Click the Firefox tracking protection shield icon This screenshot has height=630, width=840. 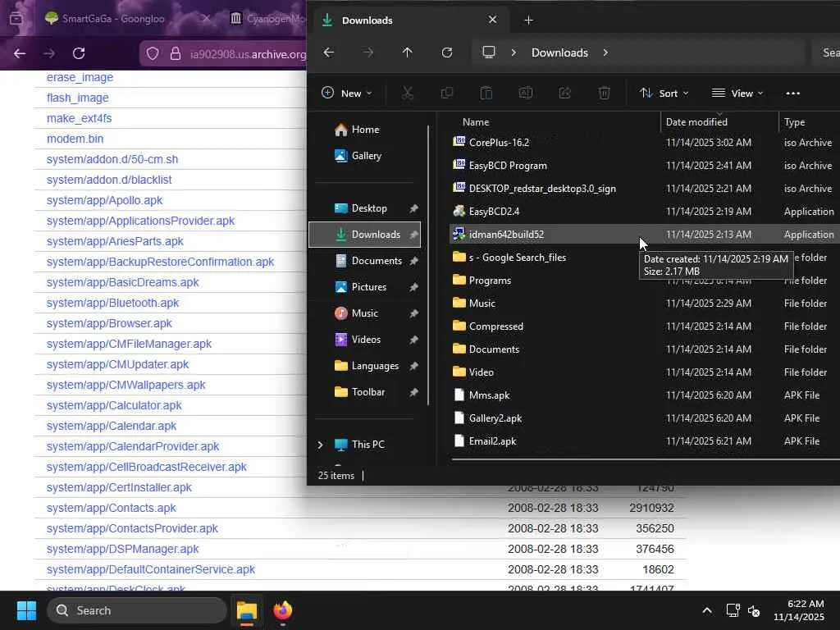(x=153, y=53)
